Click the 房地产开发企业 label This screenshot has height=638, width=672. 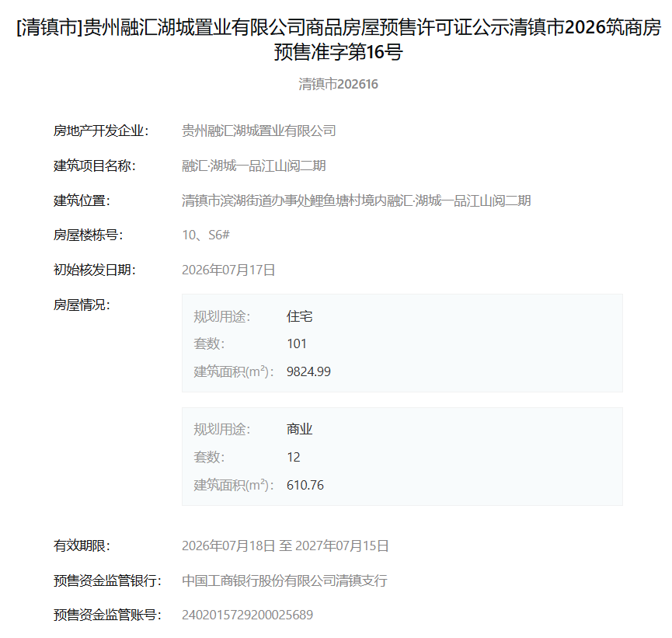pyautogui.click(x=101, y=131)
